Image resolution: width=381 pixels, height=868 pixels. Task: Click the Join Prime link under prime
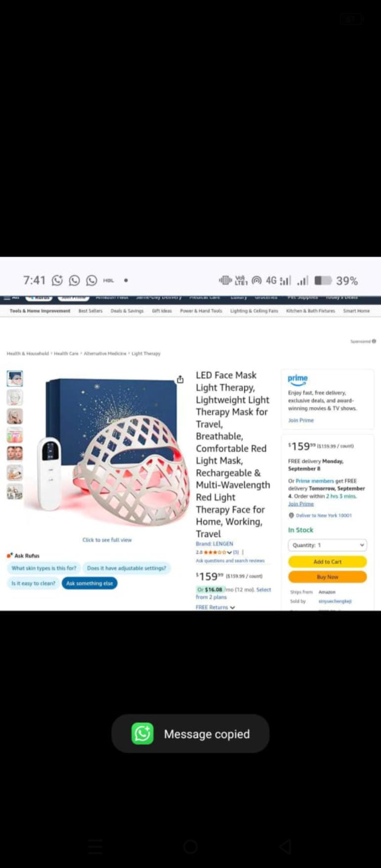pos(301,420)
